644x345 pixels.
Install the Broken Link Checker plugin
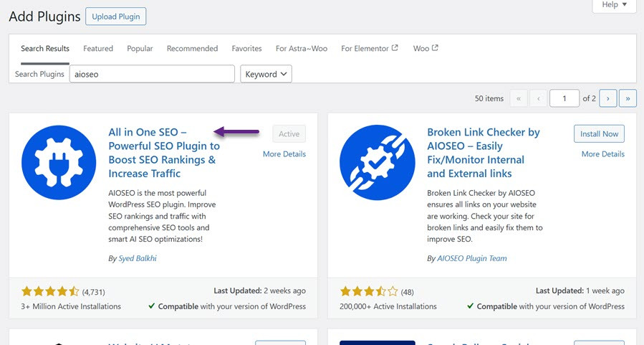click(x=599, y=133)
